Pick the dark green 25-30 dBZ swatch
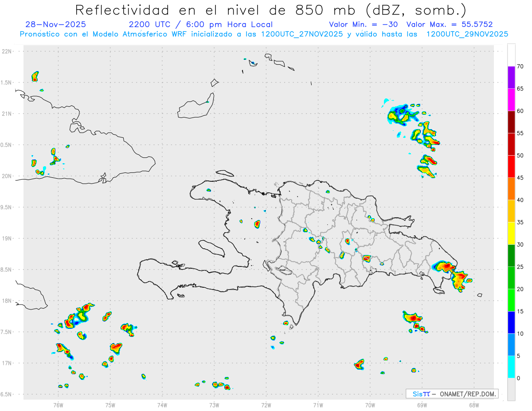 pyautogui.click(x=511, y=256)
